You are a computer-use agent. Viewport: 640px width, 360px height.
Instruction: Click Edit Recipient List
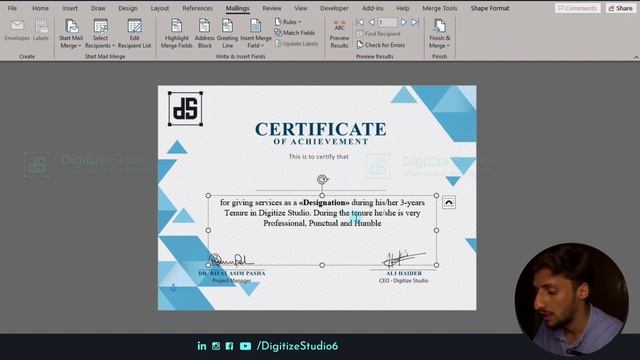134,34
